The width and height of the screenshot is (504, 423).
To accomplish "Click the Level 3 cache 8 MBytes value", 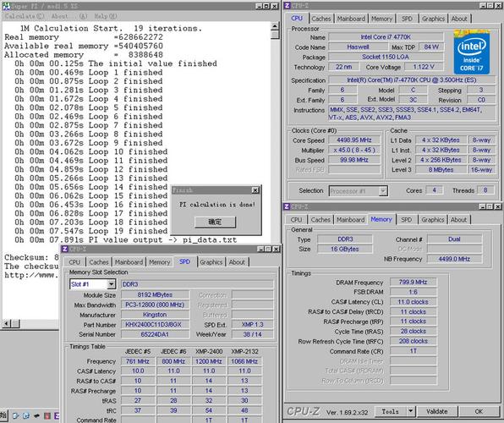I will (x=441, y=170).
